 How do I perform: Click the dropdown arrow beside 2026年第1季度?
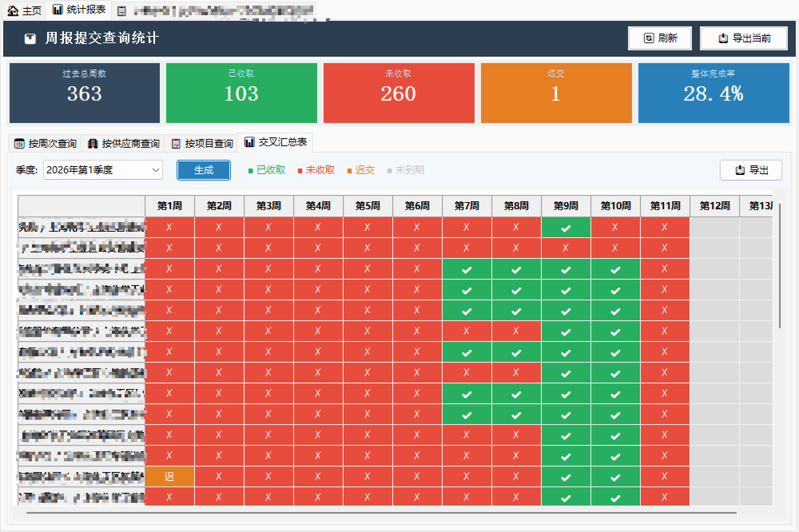click(x=155, y=170)
